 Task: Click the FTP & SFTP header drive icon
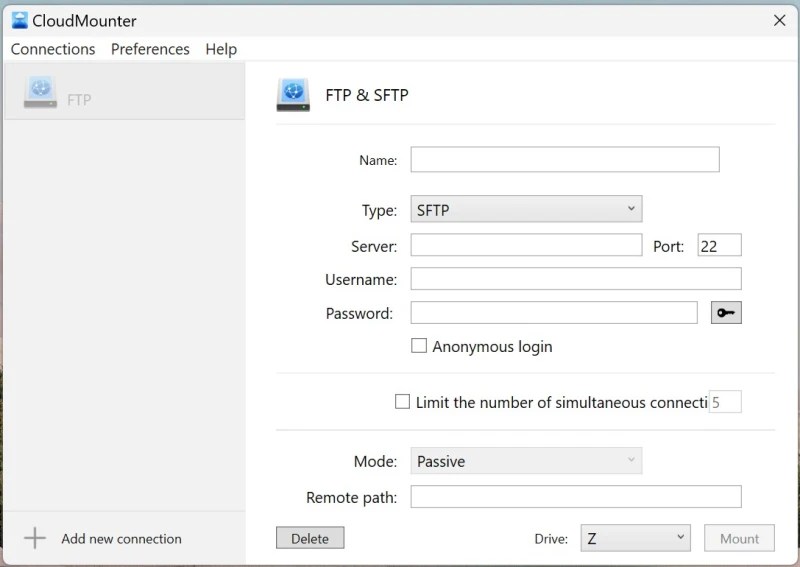pyautogui.click(x=293, y=95)
